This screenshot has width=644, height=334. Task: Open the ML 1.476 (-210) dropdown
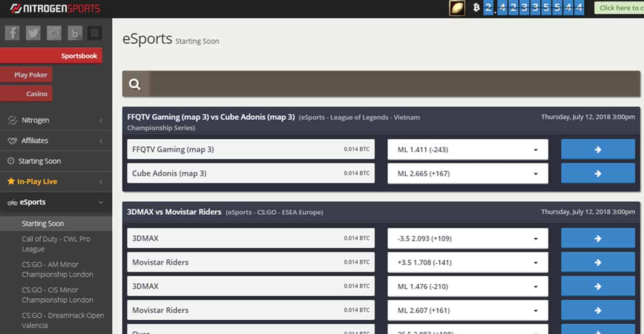click(468, 286)
